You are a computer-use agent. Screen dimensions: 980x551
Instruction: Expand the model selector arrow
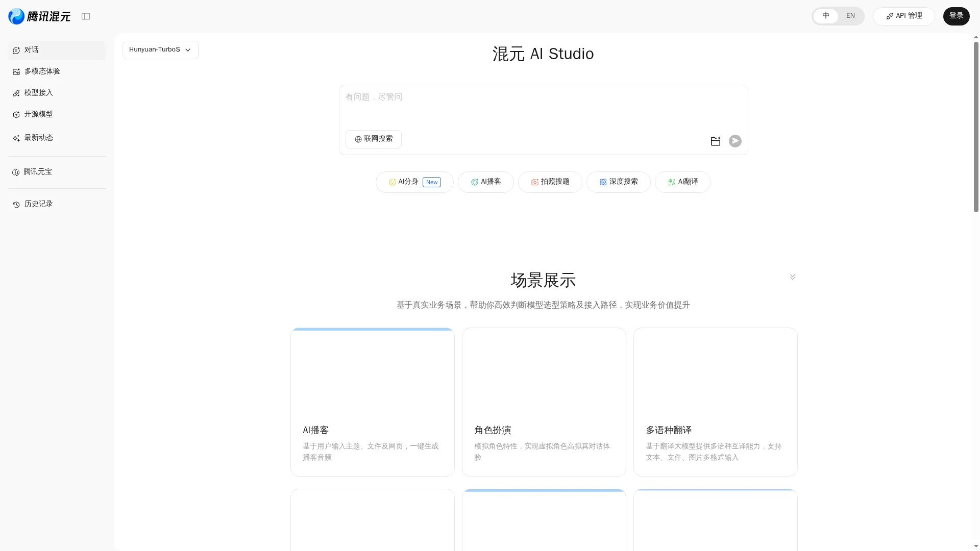tap(188, 50)
